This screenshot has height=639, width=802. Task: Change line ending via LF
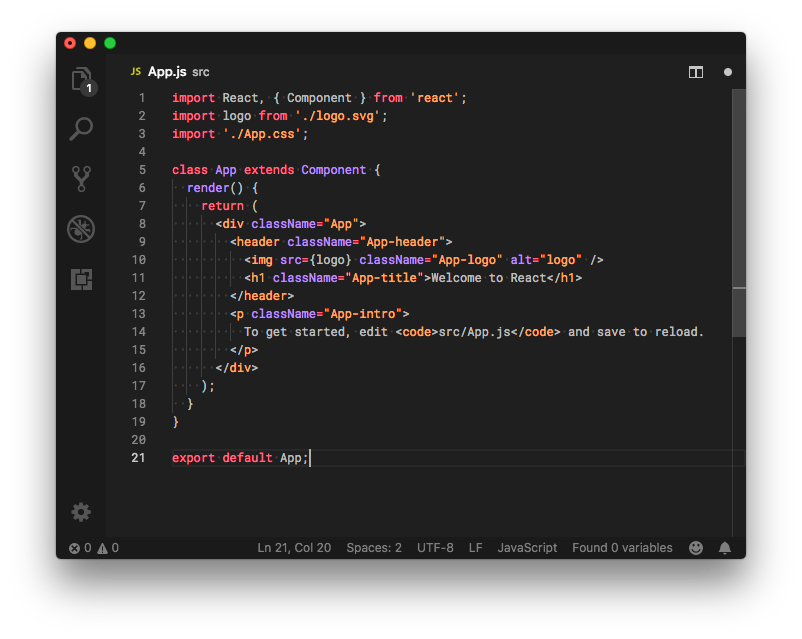point(476,548)
